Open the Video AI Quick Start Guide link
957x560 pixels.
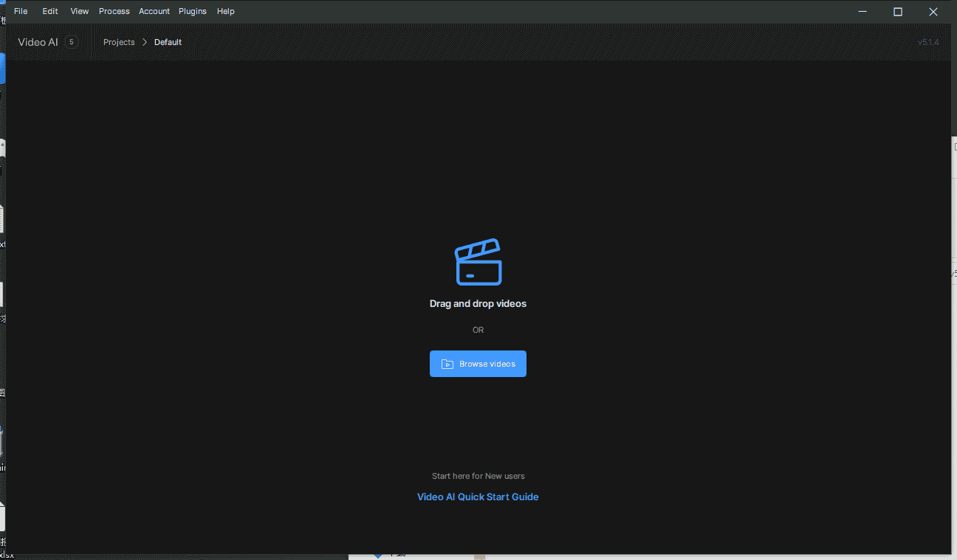tap(478, 497)
